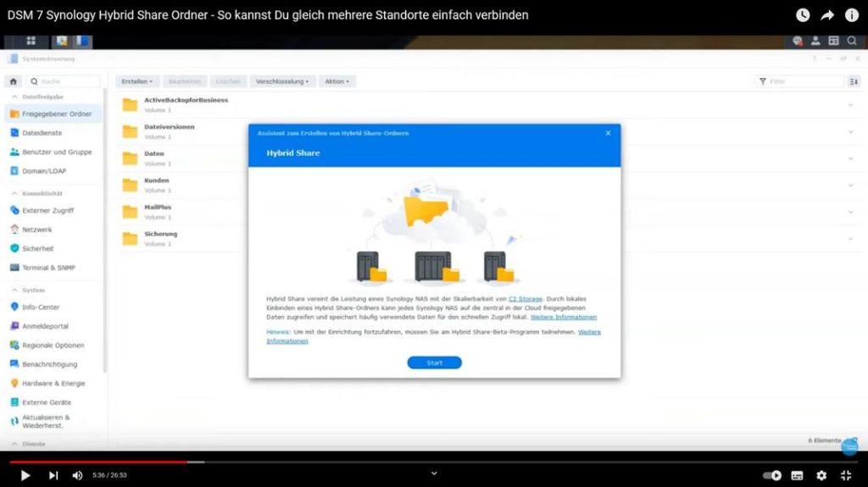This screenshot has width=868, height=487.
Task: Expand ActiveBackupforBusiness folder details chevron
Action: 850,105
